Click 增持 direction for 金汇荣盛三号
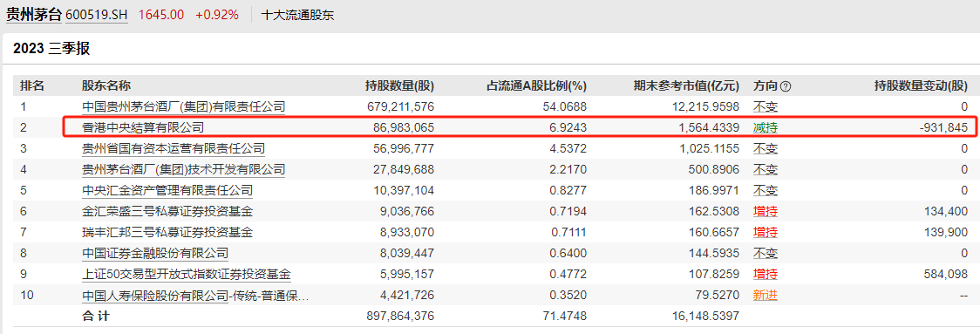Screen dimensions: 980x334 pyautogui.click(x=765, y=211)
